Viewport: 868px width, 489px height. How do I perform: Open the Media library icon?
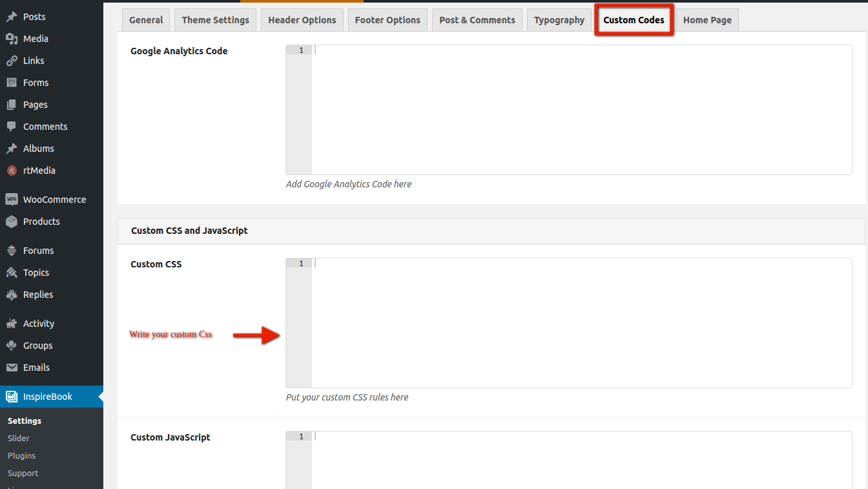(x=12, y=39)
